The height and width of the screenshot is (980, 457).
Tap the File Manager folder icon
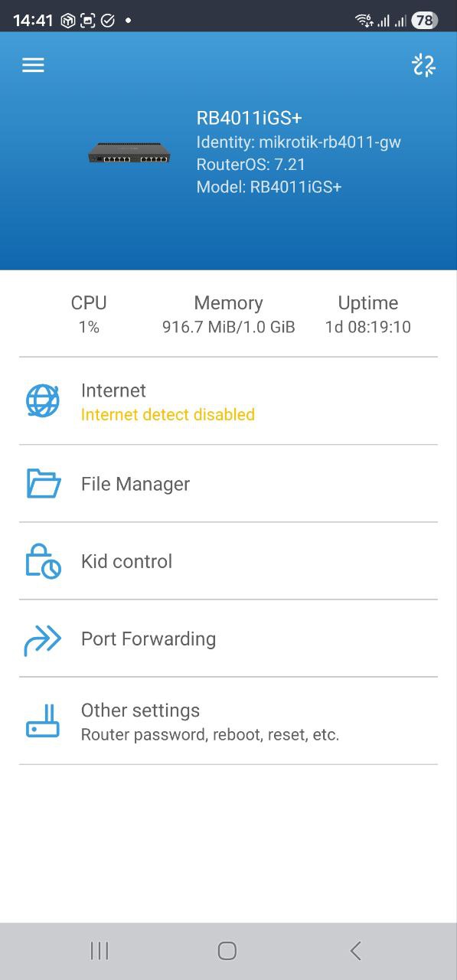pos(44,482)
